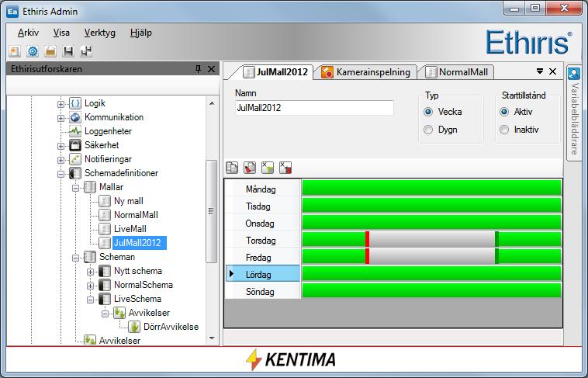Select NormalMall in the tree
Viewport: 588px width, 378px height.
[136, 215]
